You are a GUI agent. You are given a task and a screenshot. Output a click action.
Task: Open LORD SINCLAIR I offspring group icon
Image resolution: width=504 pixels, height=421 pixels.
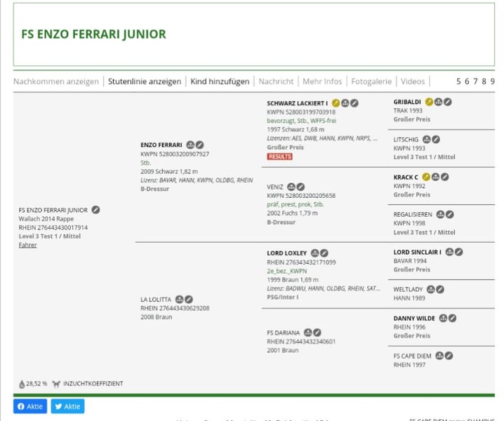pyautogui.click(x=450, y=252)
